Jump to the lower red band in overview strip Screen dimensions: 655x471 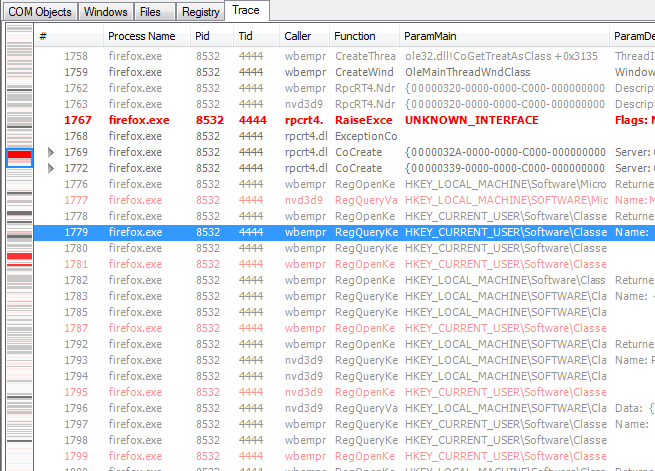click(x=20, y=256)
